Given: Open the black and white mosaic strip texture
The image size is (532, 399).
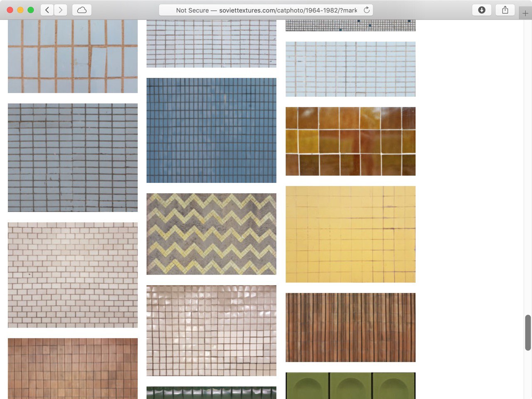Looking at the screenshot, I should (x=350, y=25).
